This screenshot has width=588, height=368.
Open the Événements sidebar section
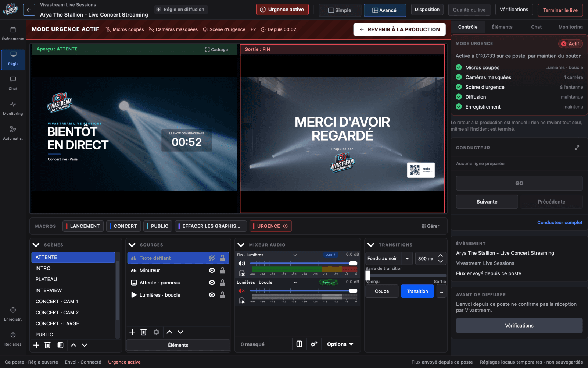[13, 33]
